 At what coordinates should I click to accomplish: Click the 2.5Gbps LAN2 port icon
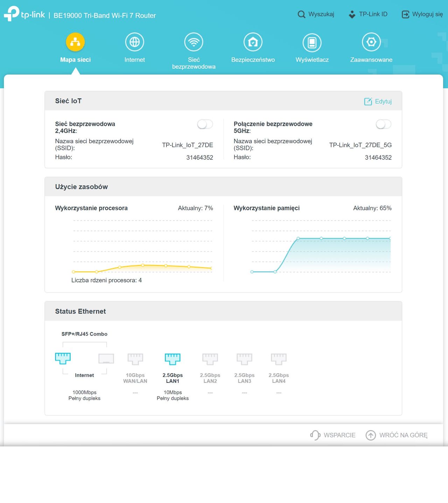point(210,359)
